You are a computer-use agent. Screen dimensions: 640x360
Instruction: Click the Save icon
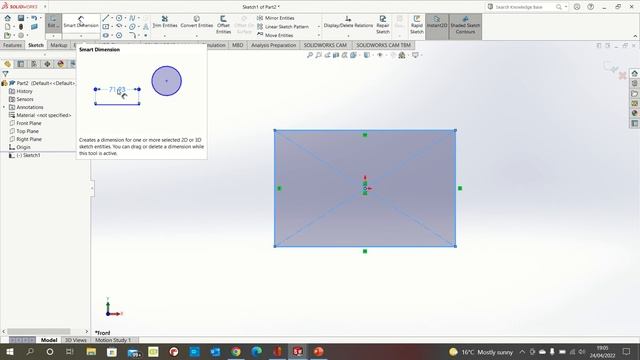pyautogui.click(x=21, y=18)
